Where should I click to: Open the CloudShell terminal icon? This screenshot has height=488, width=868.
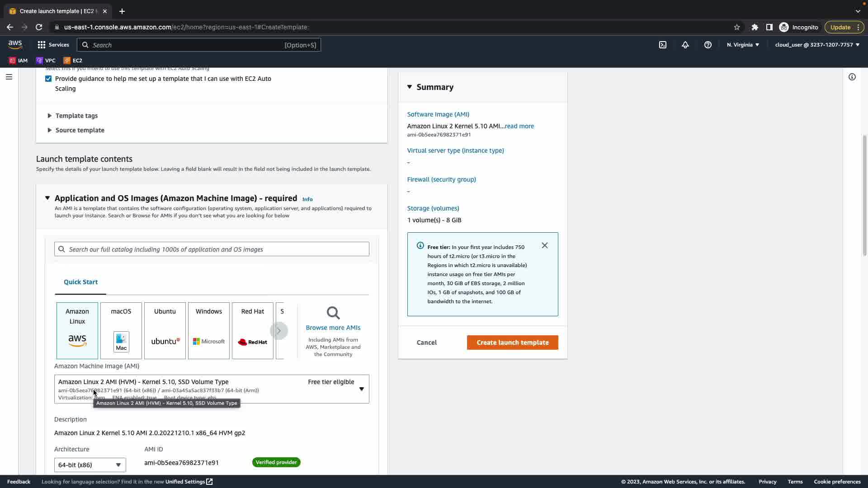[x=663, y=45]
